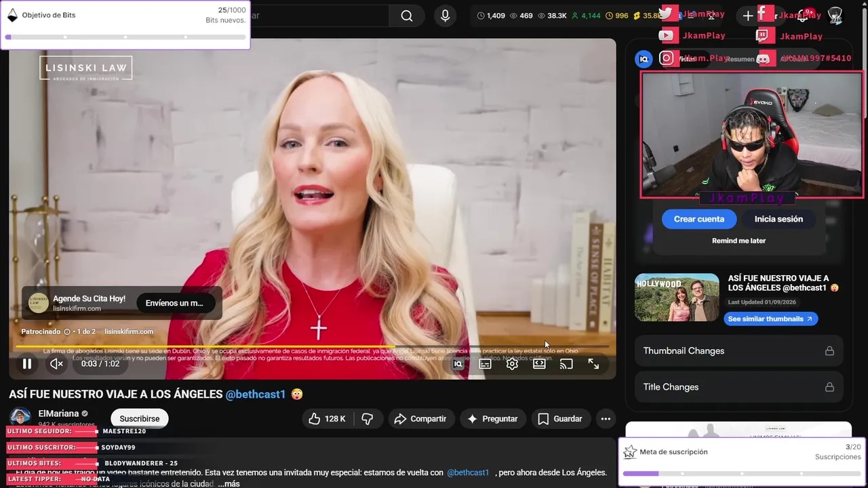This screenshot has width=868, height=488.
Task: Unmute the video player sound
Action: click(57, 364)
